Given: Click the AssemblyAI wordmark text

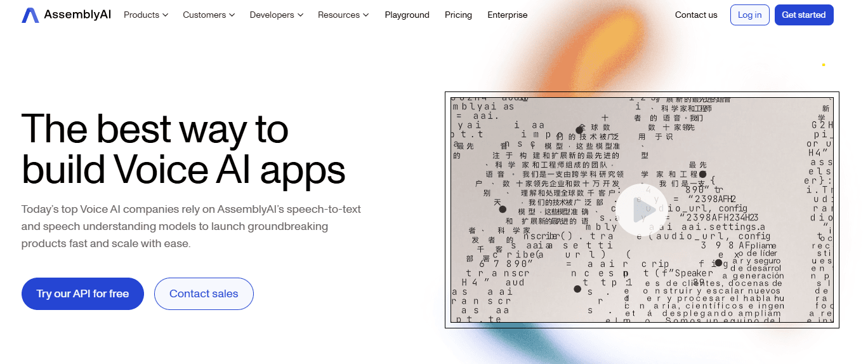Looking at the screenshot, I should (77, 15).
